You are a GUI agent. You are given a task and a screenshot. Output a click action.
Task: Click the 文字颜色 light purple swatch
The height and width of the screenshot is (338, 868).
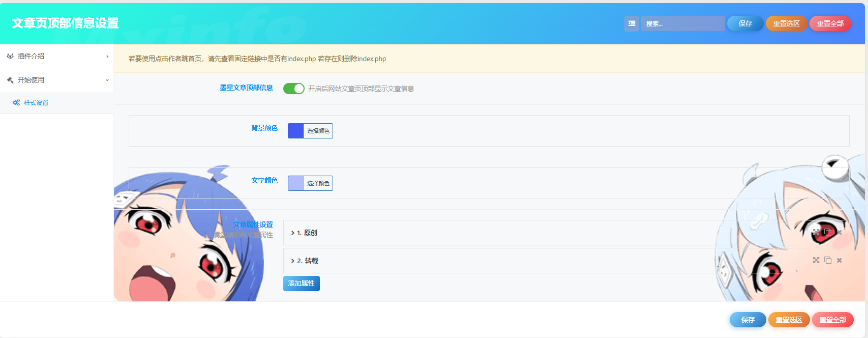296,183
